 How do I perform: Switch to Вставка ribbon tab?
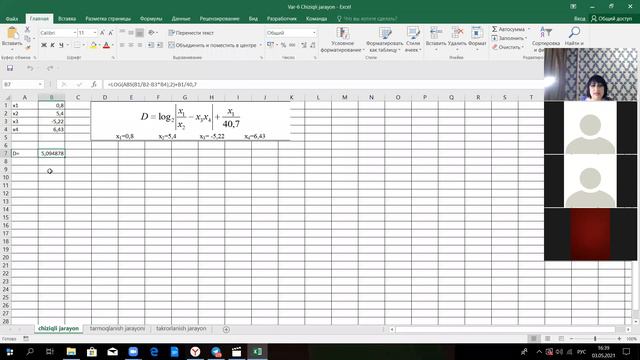tap(67, 19)
